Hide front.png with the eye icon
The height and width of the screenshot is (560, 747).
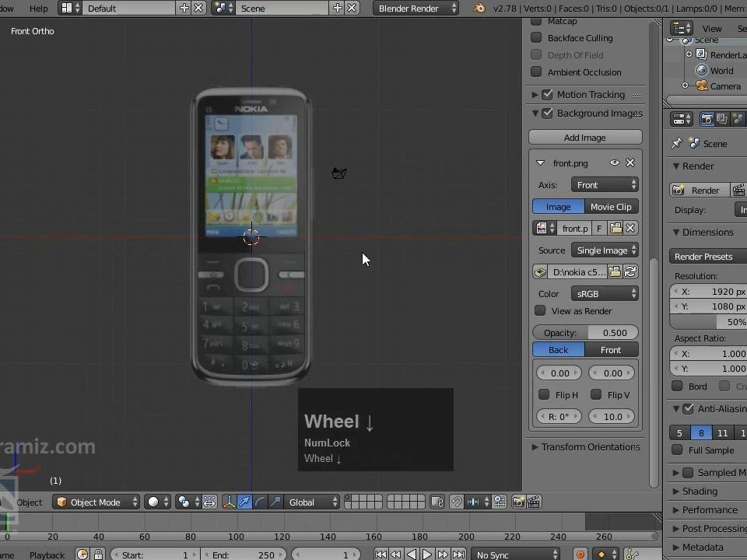pyautogui.click(x=615, y=163)
